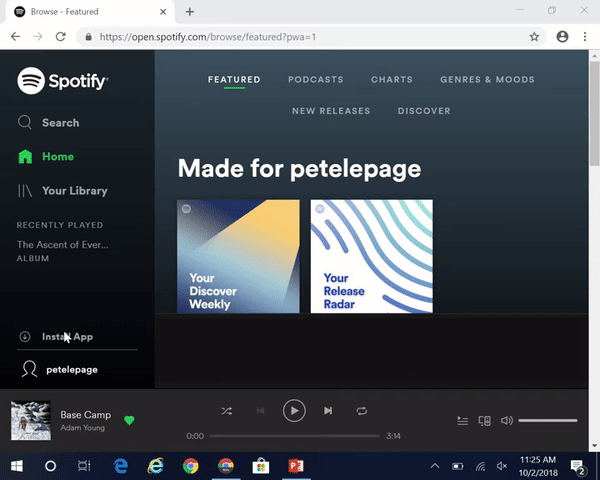The width and height of the screenshot is (600, 480).
Task: Open the play queue icon
Action: [462, 421]
